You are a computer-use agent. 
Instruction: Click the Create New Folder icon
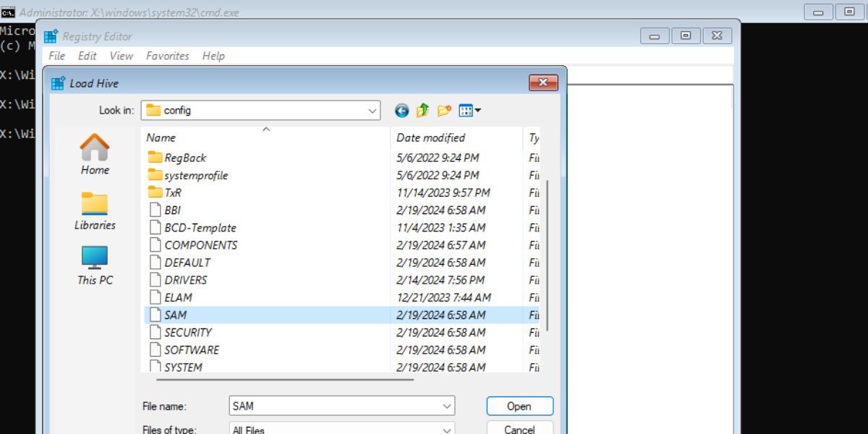(x=443, y=110)
